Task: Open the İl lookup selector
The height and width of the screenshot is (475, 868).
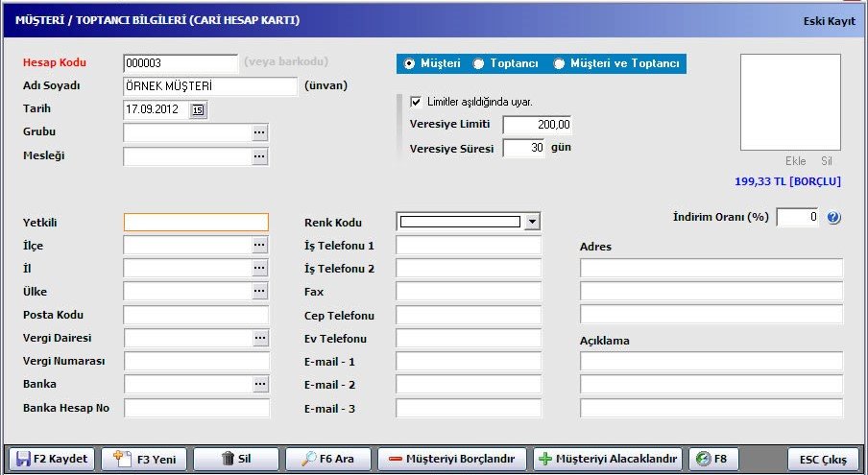Action: click(x=259, y=269)
